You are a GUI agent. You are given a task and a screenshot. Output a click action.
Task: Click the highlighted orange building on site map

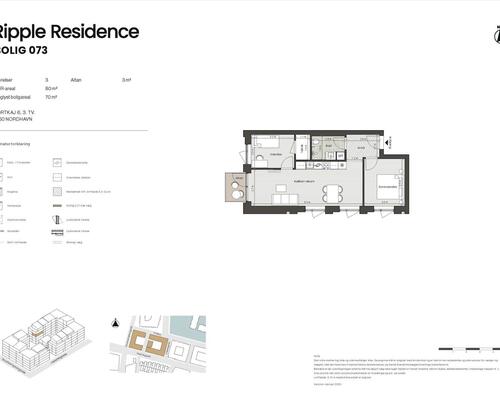[x=148, y=343]
